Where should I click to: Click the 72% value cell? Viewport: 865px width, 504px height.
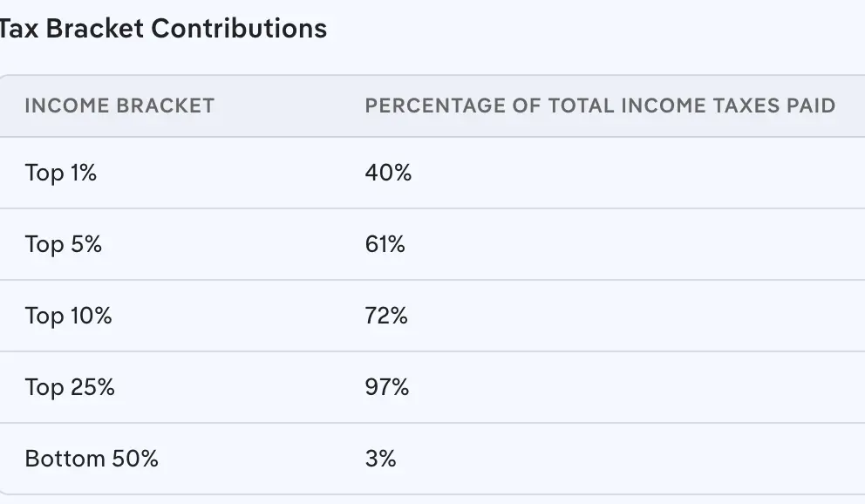click(x=387, y=316)
